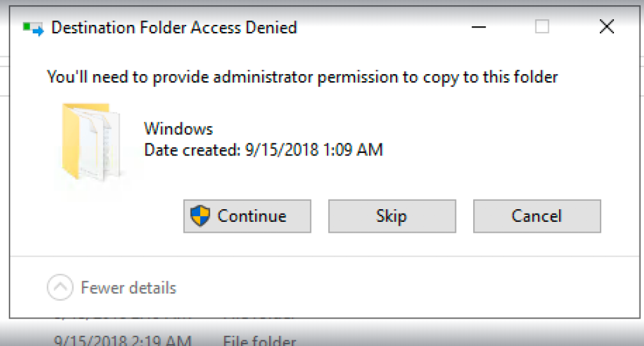Select the background 9/15/2018 2:19 AM entry
This screenshot has width=644, height=346.
click(122, 340)
